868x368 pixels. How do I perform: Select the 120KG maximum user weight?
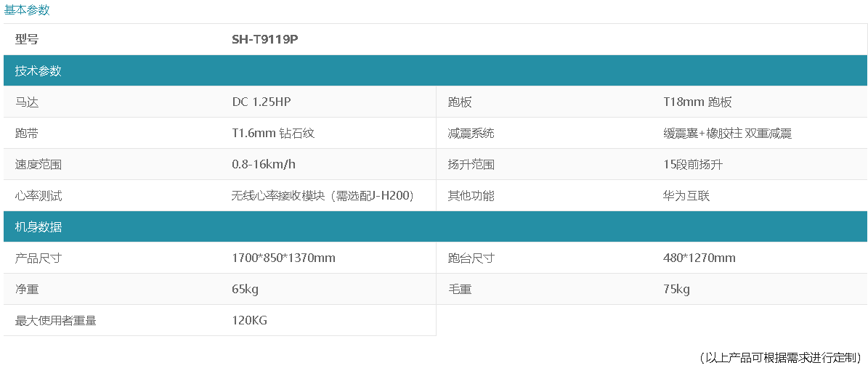pos(249,320)
